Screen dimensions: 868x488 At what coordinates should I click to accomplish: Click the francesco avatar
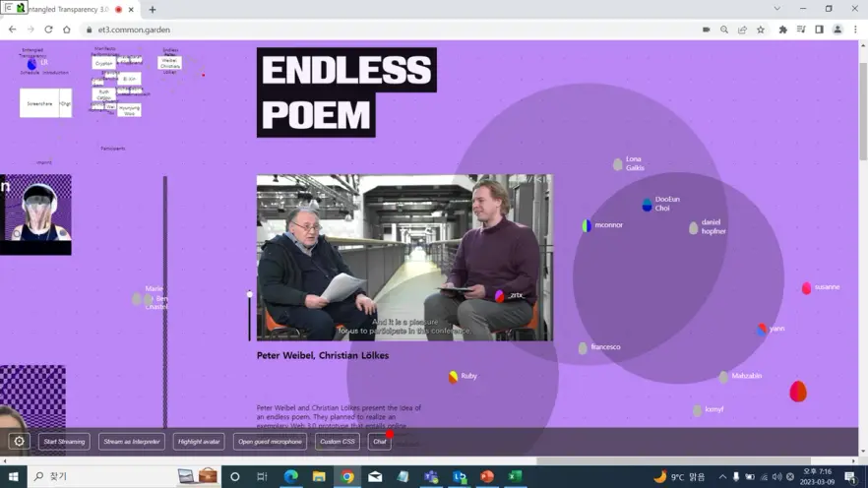click(583, 348)
